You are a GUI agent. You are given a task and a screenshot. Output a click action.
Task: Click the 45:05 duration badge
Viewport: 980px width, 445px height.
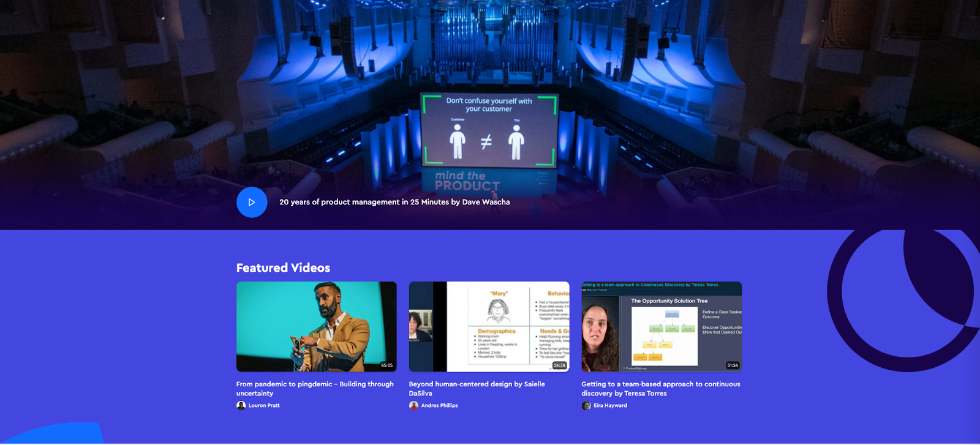386,365
